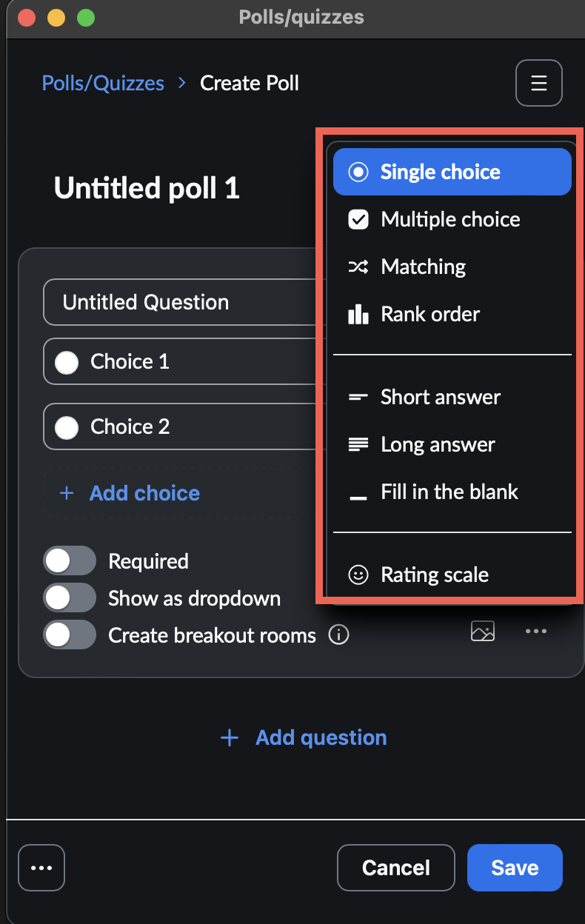This screenshot has width=585, height=924.
Task: Click the Short answer line icon
Action: click(358, 397)
